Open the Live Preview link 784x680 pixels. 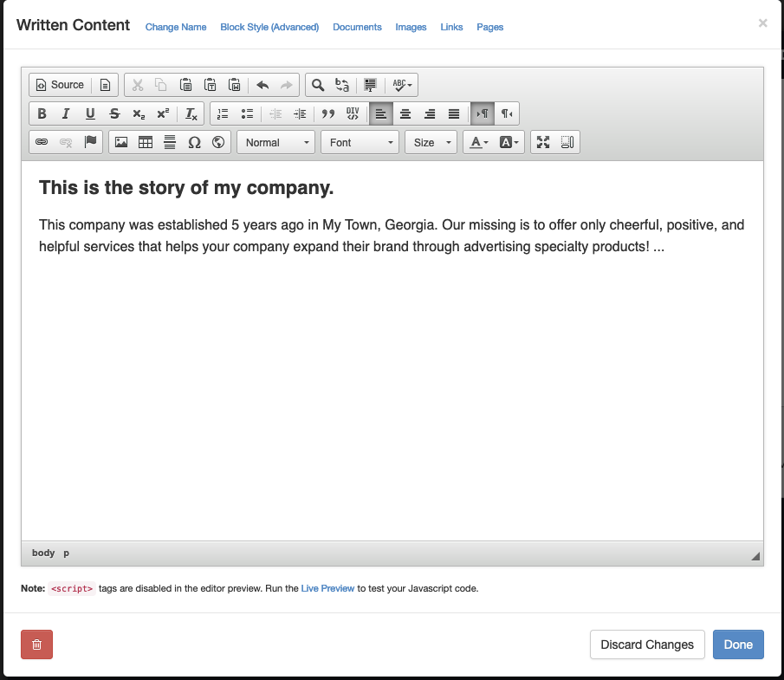pos(327,588)
